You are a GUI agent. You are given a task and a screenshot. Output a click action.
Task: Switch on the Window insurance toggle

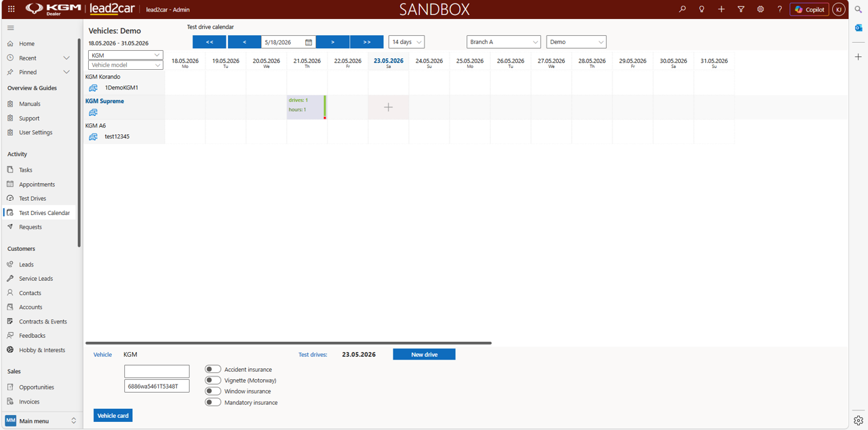213,391
